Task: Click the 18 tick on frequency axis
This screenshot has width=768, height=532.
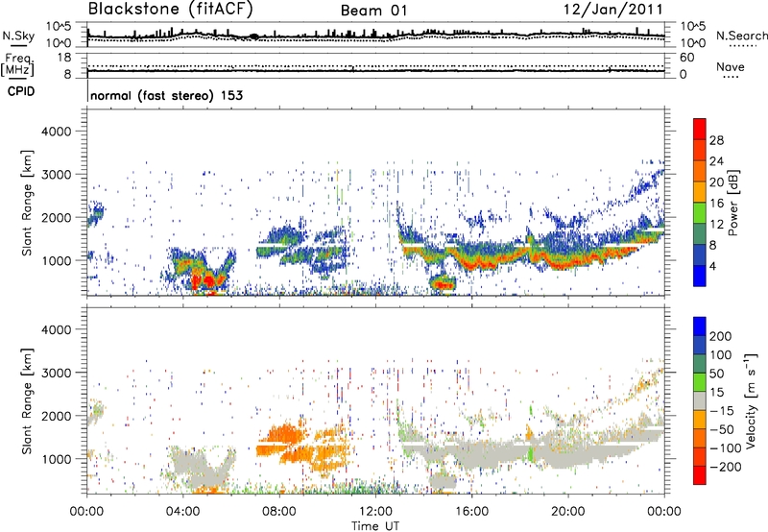Action: click(64, 58)
